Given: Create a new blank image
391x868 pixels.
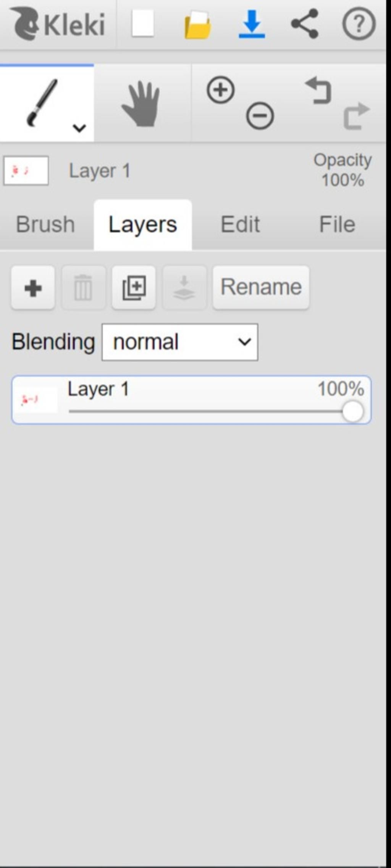Looking at the screenshot, I should point(143,24).
